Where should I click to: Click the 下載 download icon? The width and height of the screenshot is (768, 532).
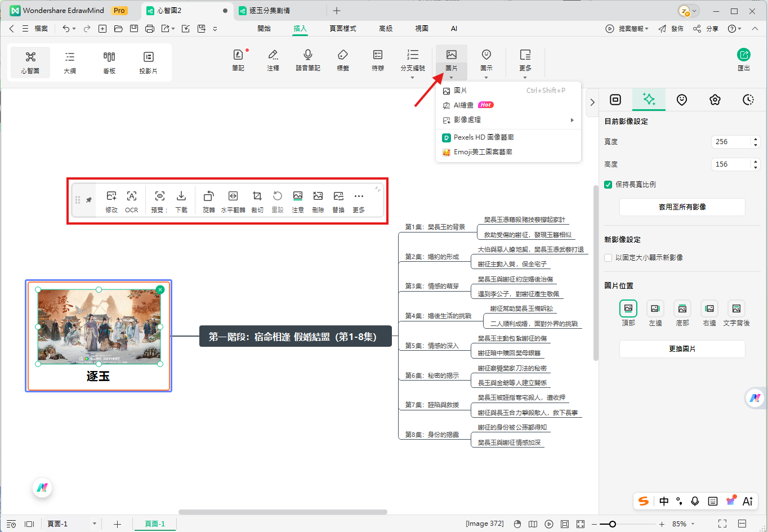click(x=181, y=201)
